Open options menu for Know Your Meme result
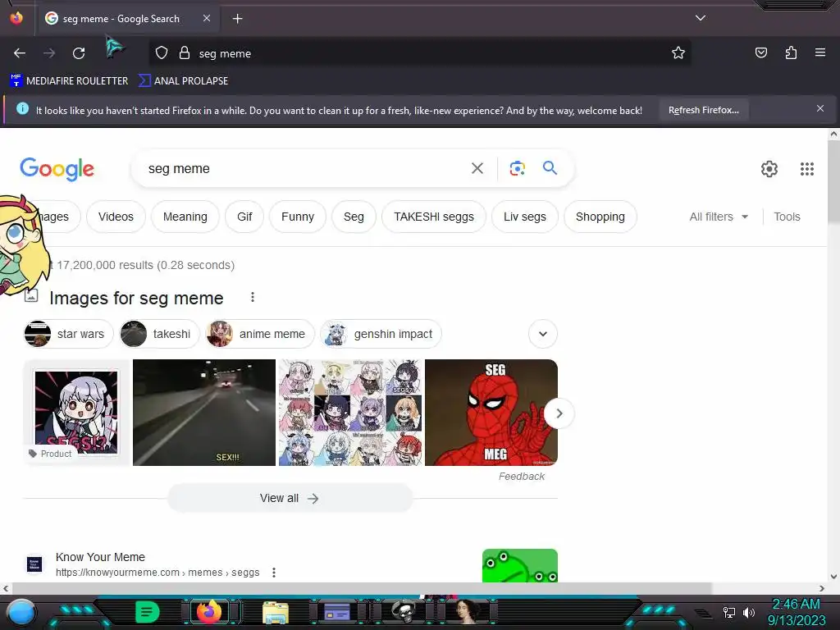 (274, 572)
